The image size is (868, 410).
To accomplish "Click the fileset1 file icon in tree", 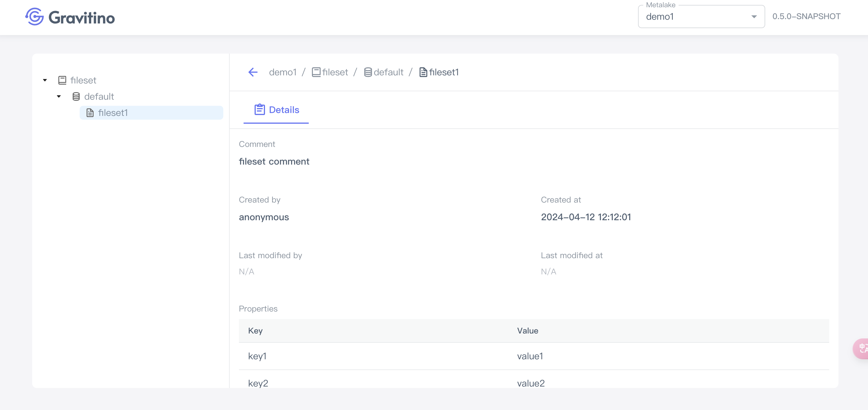I will (x=90, y=113).
